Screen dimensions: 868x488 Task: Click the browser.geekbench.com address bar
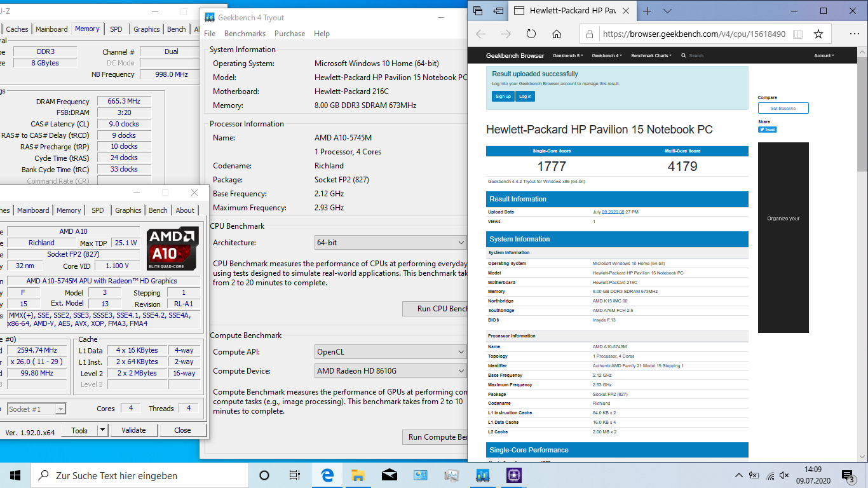[x=694, y=34]
